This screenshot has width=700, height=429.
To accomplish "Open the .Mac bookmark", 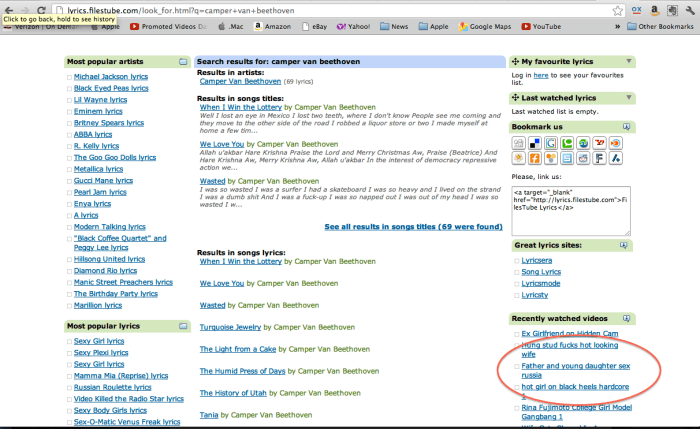I will click(x=231, y=26).
